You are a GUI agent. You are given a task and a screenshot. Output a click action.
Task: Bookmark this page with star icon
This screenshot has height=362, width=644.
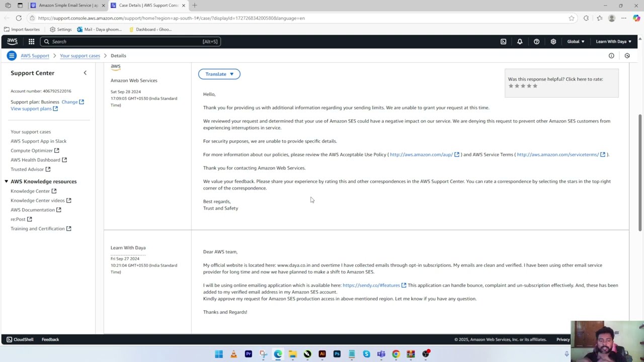(x=572, y=18)
